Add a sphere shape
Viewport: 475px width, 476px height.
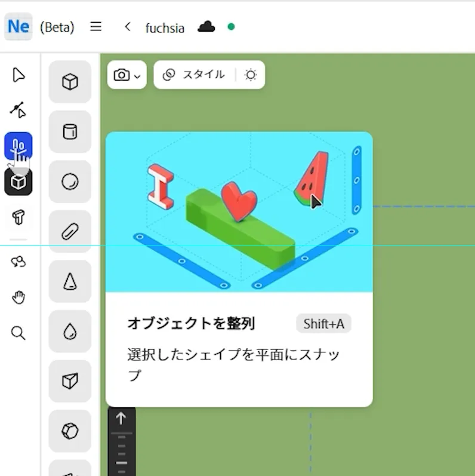coord(70,182)
